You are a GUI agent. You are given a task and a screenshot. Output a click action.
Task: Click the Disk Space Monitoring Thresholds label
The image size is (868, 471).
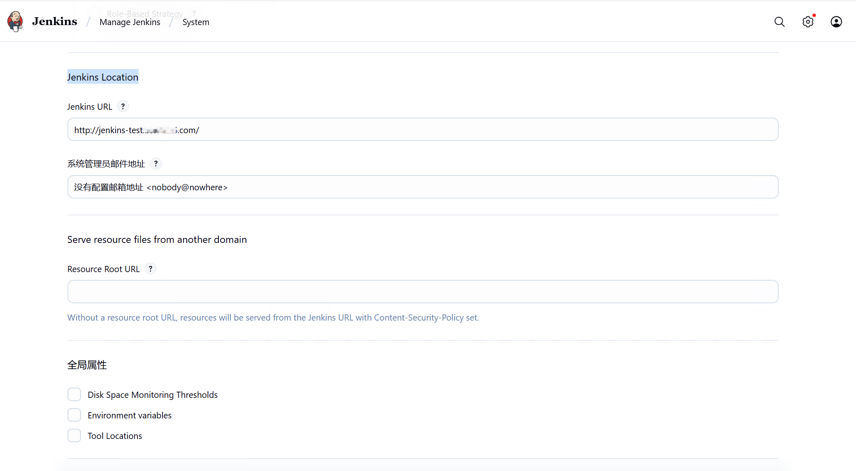click(x=153, y=395)
